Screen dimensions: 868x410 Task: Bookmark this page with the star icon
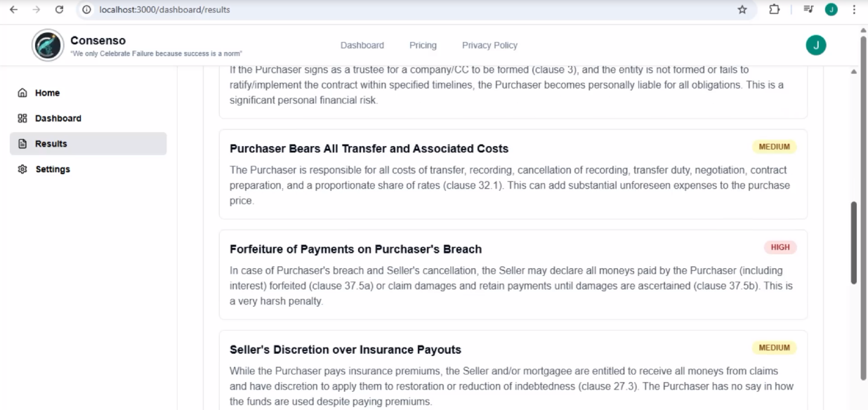tap(742, 10)
